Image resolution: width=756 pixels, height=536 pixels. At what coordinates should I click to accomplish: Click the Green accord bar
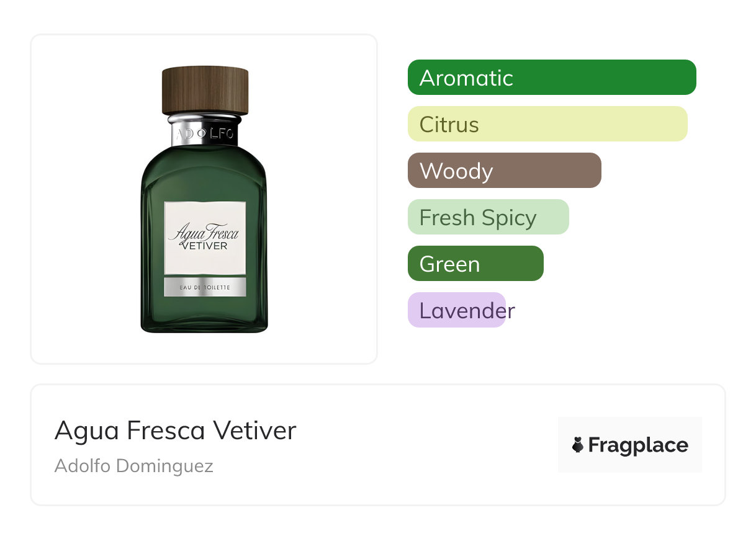[x=475, y=264]
